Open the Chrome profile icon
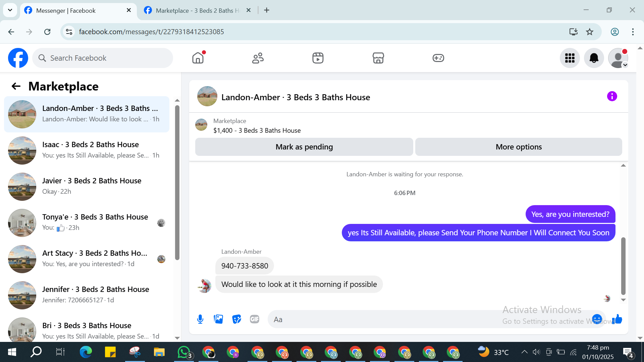644x362 pixels. (x=615, y=32)
